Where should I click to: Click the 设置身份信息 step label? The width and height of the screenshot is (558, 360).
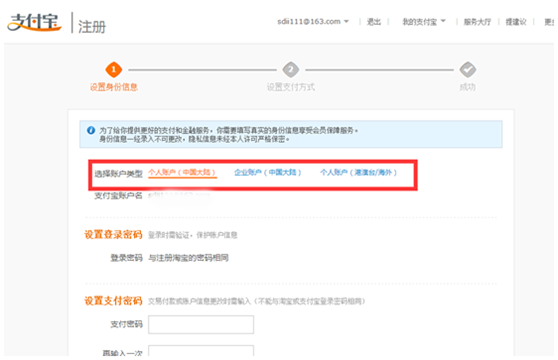[x=114, y=87]
